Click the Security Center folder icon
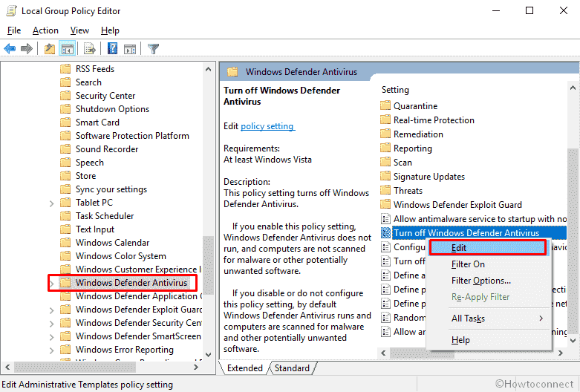Image resolution: width=580 pixels, height=392 pixels. [x=65, y=96]
